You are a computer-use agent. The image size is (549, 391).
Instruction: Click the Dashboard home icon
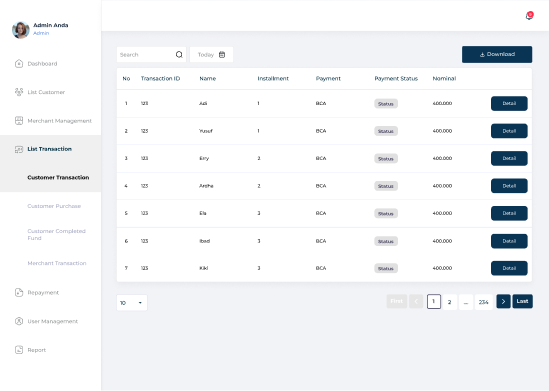(x=19, y=64)
